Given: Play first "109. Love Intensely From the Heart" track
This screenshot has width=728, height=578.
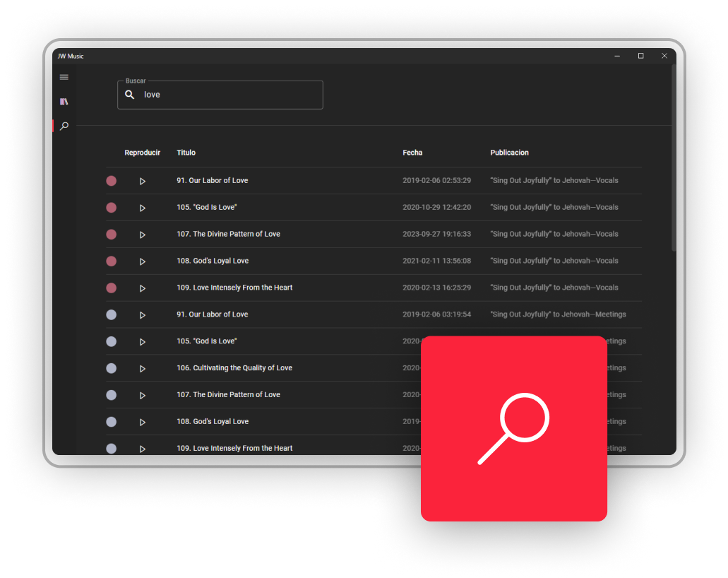Looking at the screenshot, I should pos(142,288).
